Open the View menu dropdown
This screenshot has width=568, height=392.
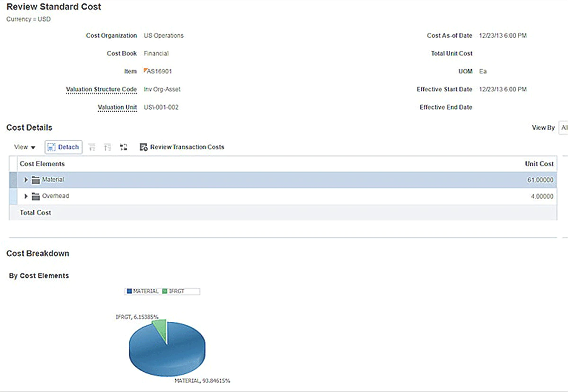(25, 147)
